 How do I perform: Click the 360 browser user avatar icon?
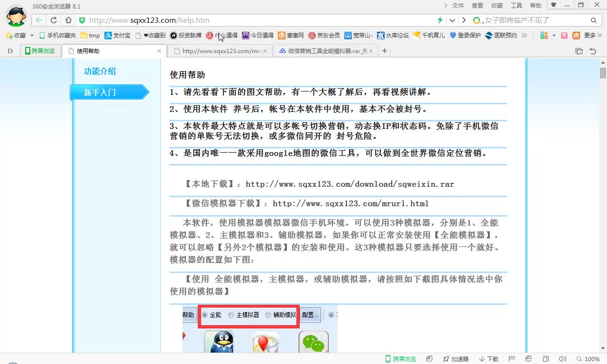[16, 16]
